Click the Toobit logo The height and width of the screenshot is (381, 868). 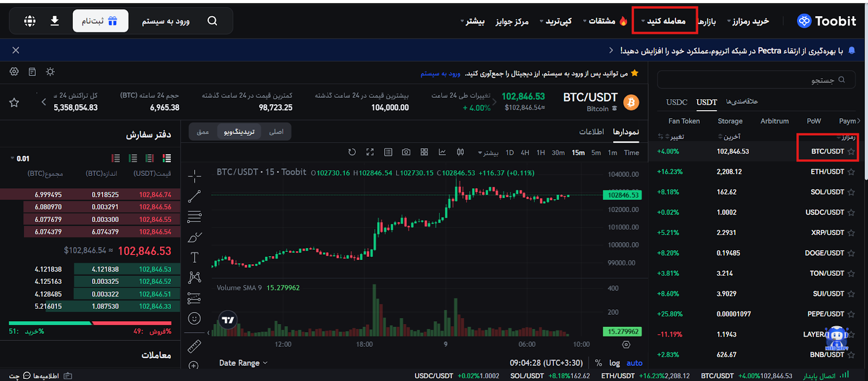(826, 21)
